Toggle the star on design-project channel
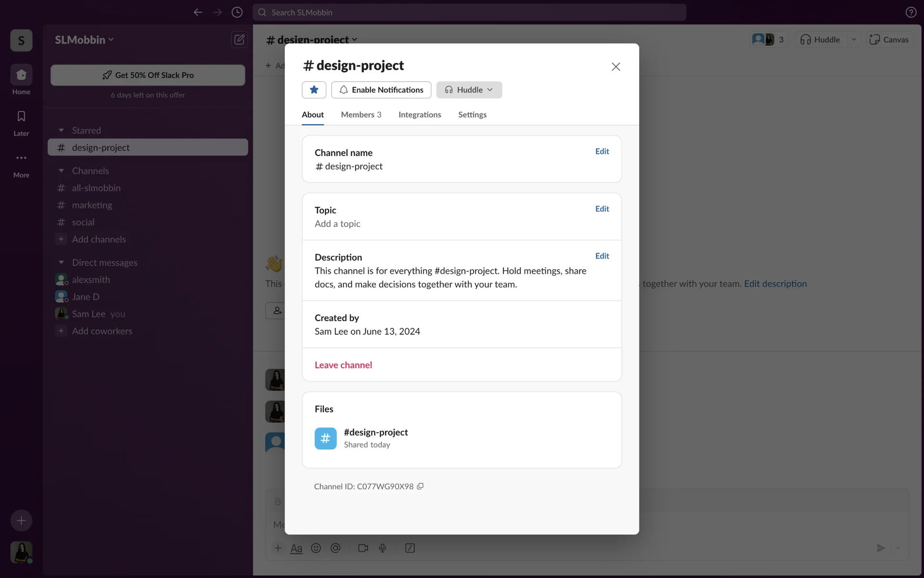This screenshot has height=578, width=924. 314,90
